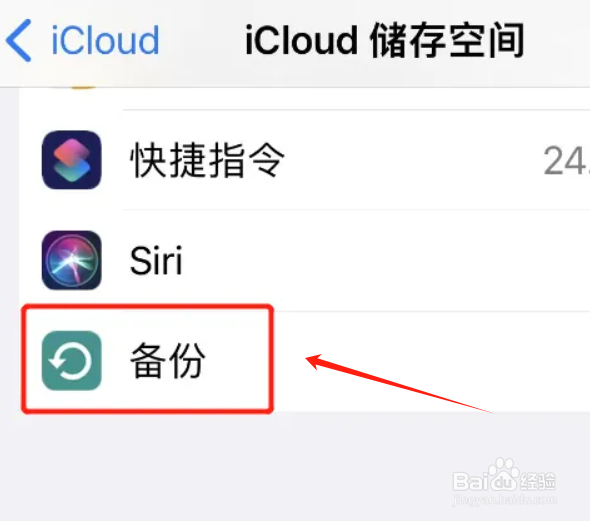The height and width of the screenshot is (521, 590).
Task: Tap the Baidu paw print icon
Action: (504, 473)
